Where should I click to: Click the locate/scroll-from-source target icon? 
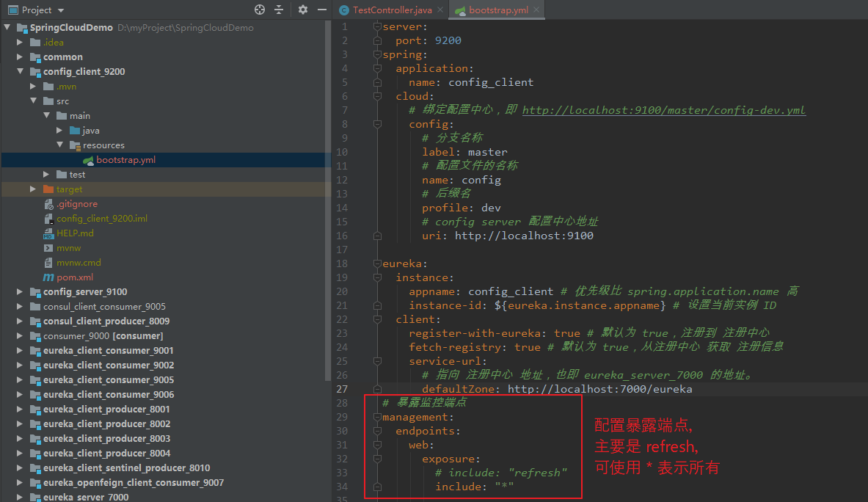pyautogui.click(x=260, y=10)
